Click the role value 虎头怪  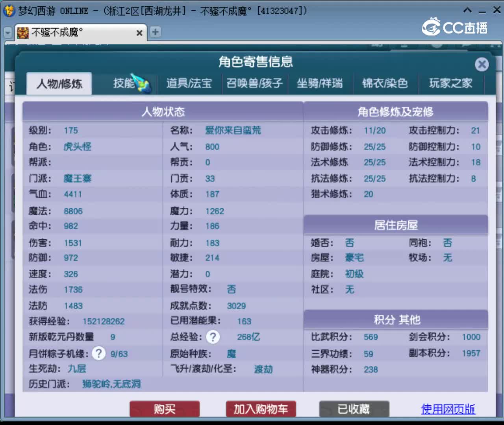point(78,147)
